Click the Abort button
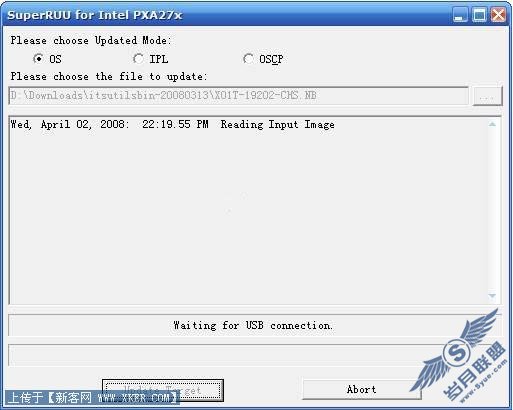The height and width of the screenshot is (410, 513). pyautogui.click(x=362, y=389)
